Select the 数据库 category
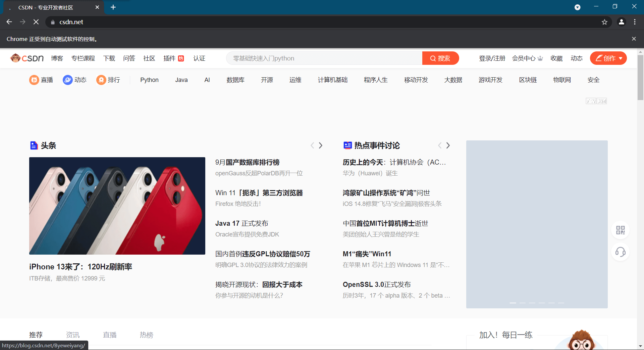 pyautogui.click(x=235, y=80)
